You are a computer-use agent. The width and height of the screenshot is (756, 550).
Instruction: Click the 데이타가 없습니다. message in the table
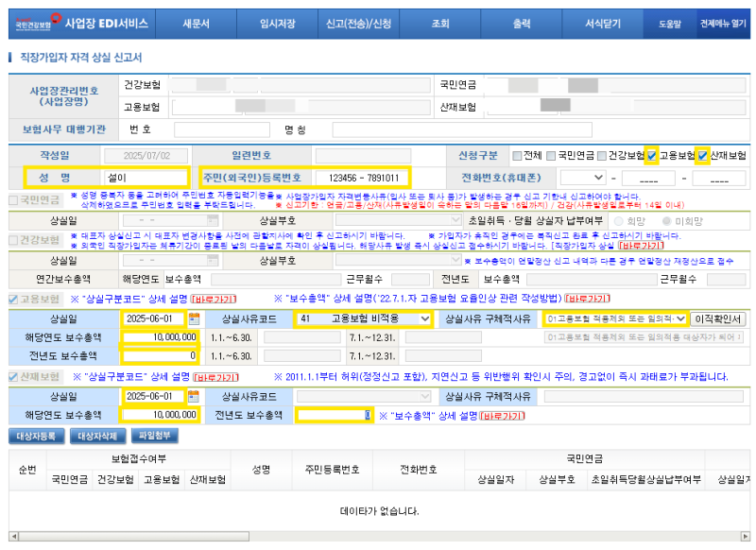pos(380,511)
